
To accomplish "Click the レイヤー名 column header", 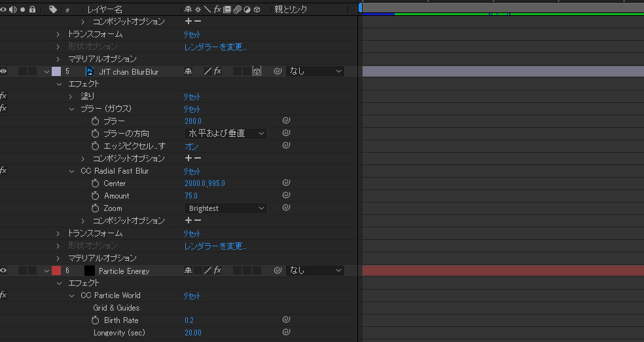I will coord(105,9).
